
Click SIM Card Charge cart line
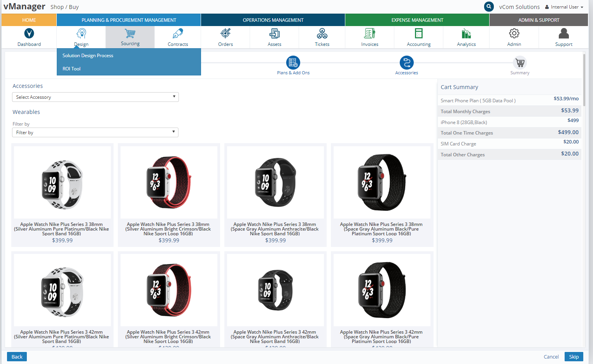click(509, 143)
